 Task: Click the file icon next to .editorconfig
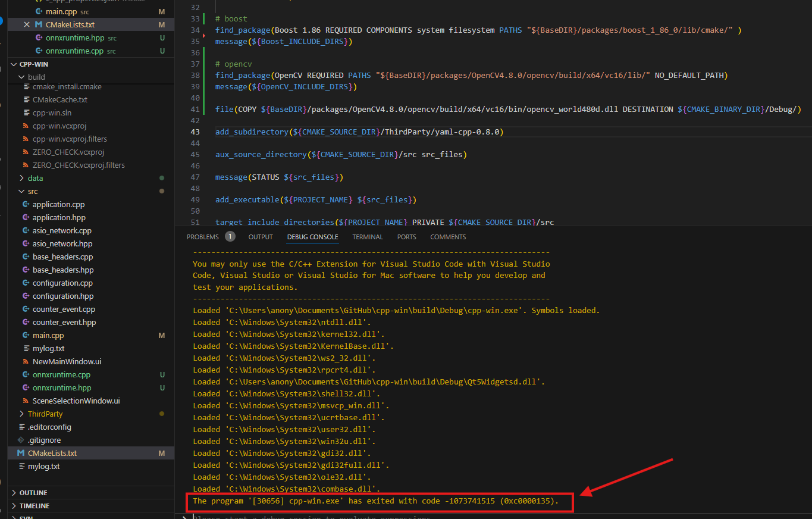coord(21,427)
